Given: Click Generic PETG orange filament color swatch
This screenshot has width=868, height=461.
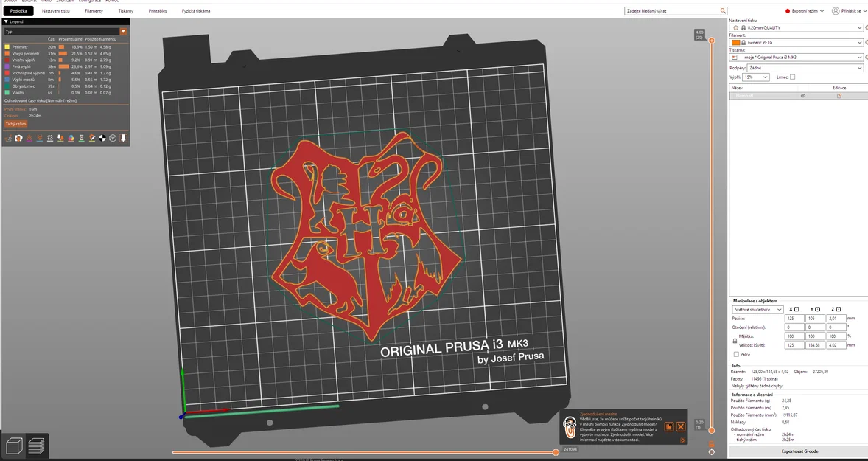Looking at the screenshot, I should pyautogui.click(x=735, y=42).
